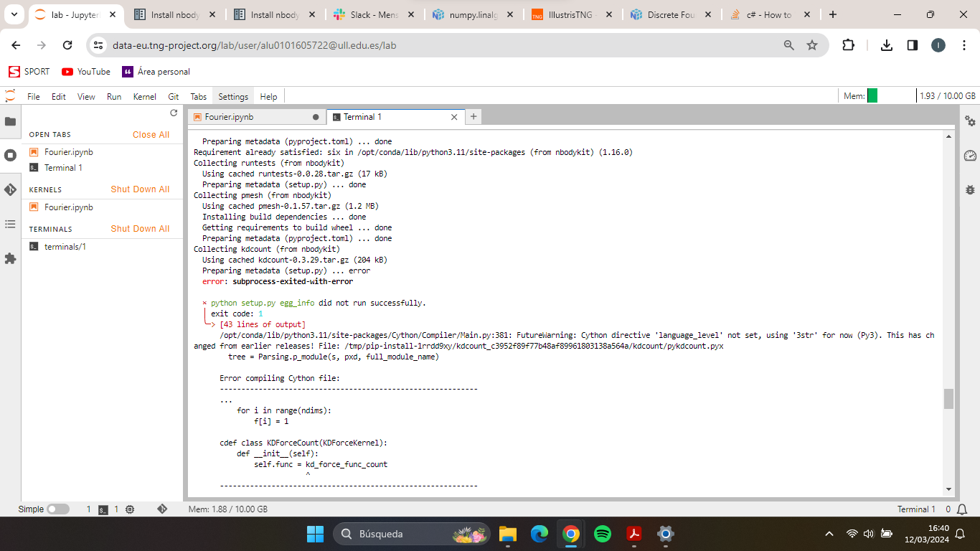Open the YouTube bookmark
This screenshot has width=980, height=551.
[x=86, y=72]
